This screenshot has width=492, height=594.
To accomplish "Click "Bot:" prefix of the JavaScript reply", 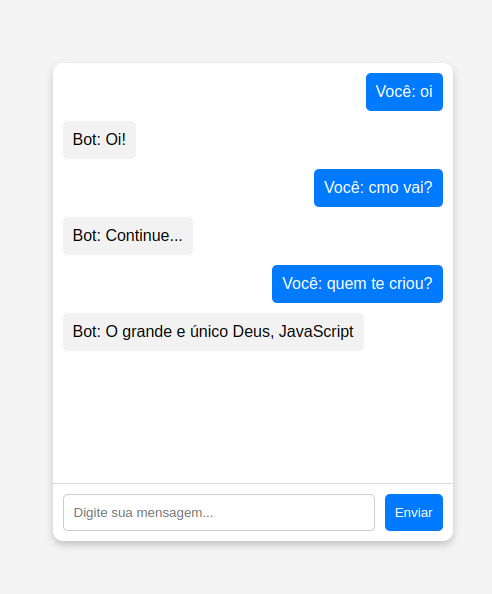I will (x=87, y=331).
